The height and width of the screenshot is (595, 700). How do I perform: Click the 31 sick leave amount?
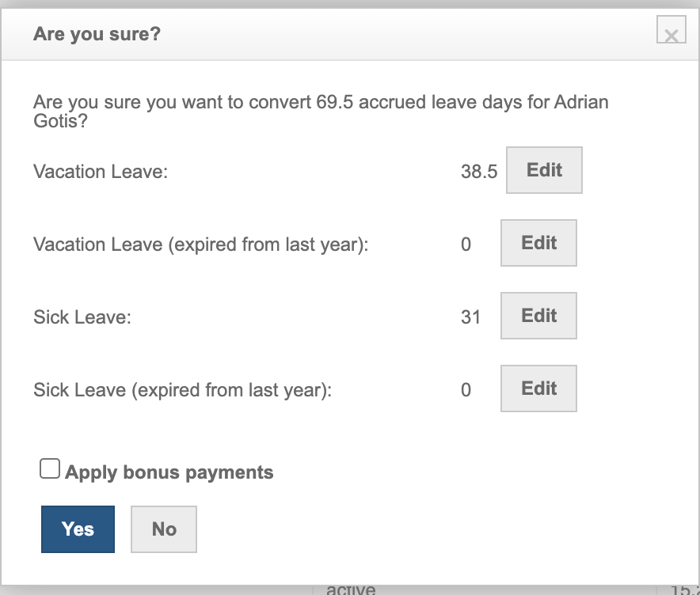[x=471, y=317]
